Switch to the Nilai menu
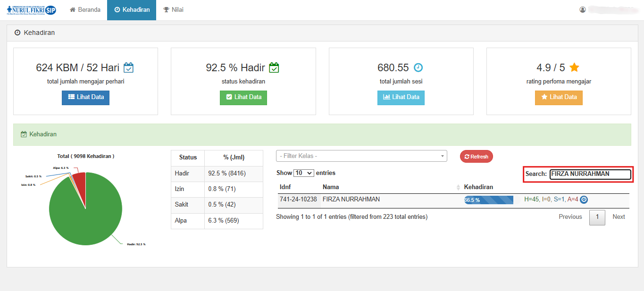 173,10
